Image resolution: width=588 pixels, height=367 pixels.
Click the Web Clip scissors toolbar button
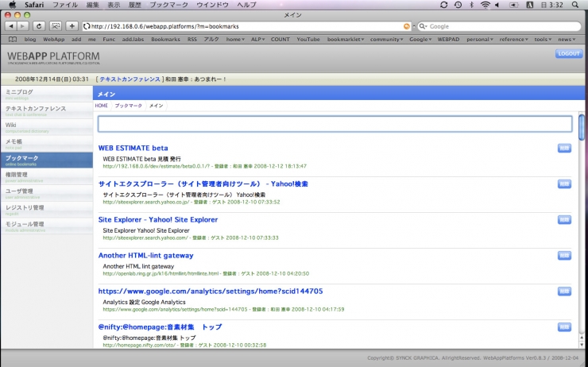pos(56,26)
